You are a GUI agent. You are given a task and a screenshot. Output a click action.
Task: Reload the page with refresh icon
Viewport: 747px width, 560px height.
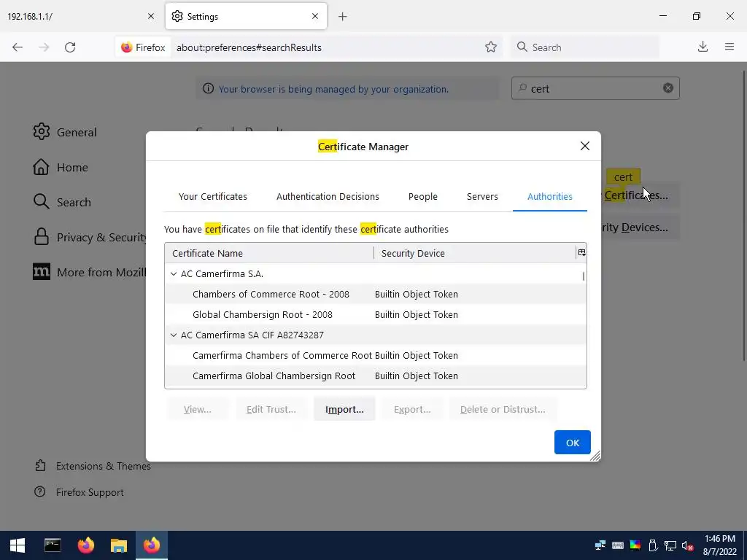[70, 47]
